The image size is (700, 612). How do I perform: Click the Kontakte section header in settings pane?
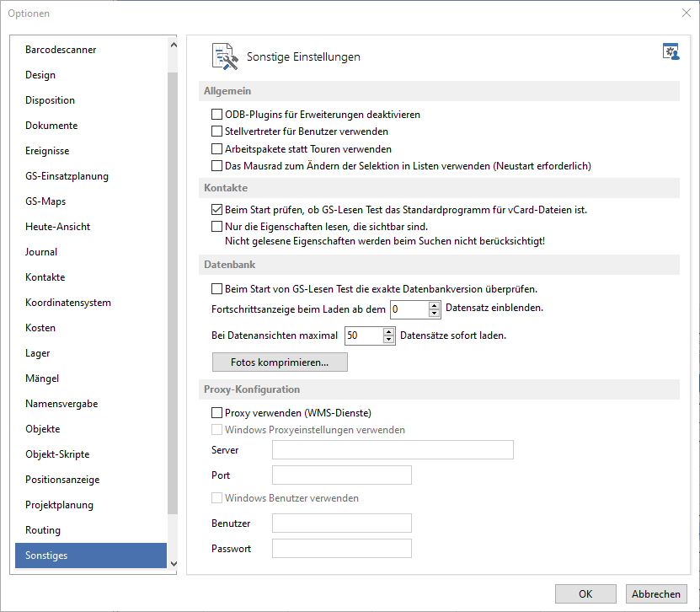click(x=439, y=188)
